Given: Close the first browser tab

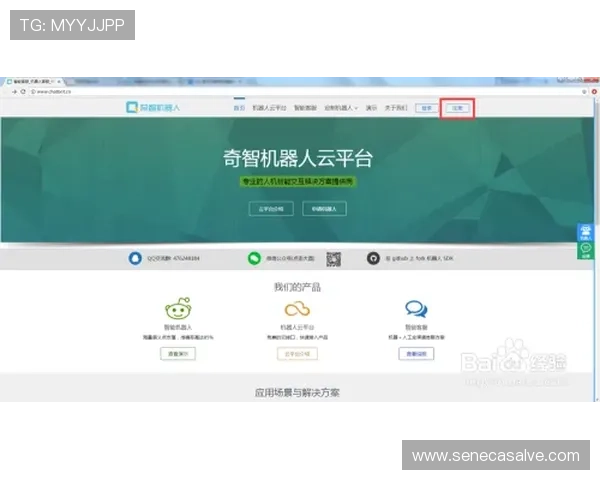Looking at the screenshot, I should pyautogui.click(x=59, y=82).
